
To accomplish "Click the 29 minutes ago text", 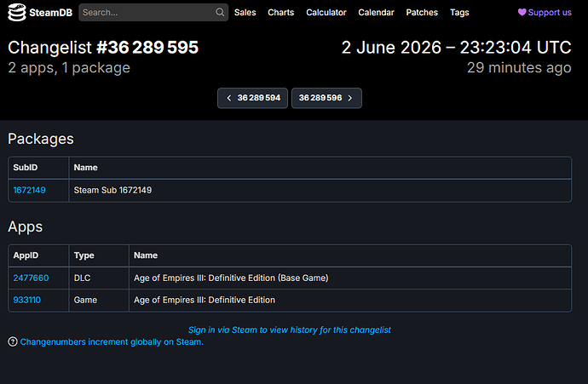I will coord(519,68).
